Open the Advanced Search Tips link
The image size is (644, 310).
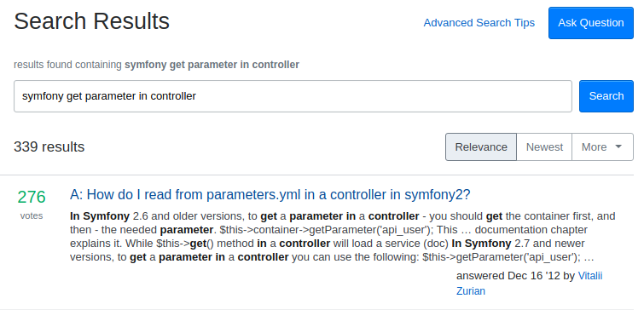pyautogui.click(x=479, y=22)
